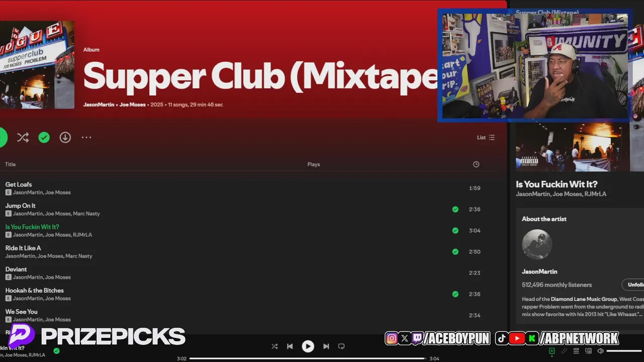Click the 2:23 duration for Deviant
Viewport: 644px width, 362px height.
tap(474, 273)
